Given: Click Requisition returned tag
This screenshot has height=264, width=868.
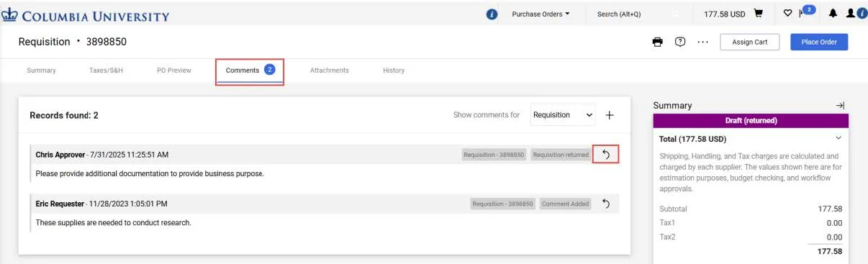Looking at the screenshot, I should click(x=561, y=155).
